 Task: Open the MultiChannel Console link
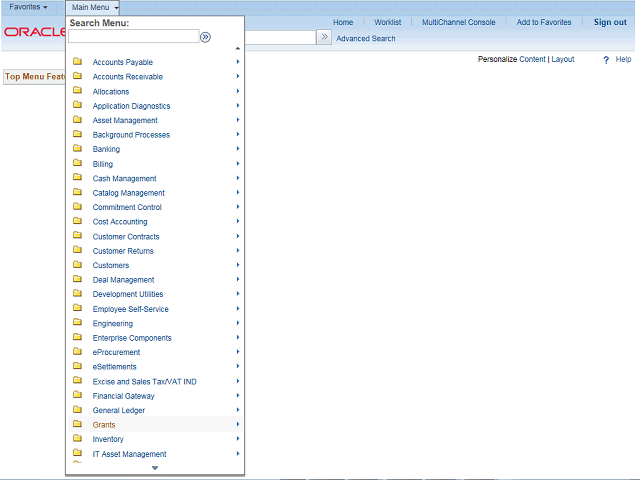click(458, 22)
